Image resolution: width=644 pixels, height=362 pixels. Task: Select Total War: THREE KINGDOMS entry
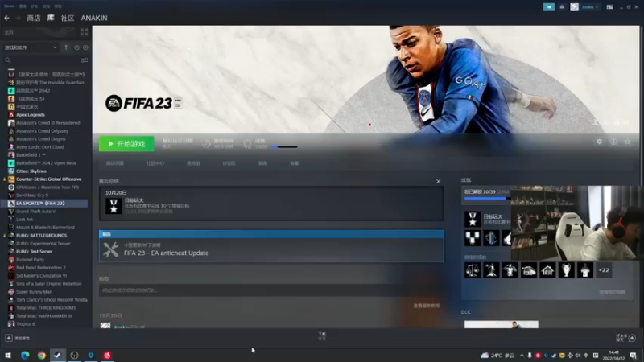click(45, 308)
